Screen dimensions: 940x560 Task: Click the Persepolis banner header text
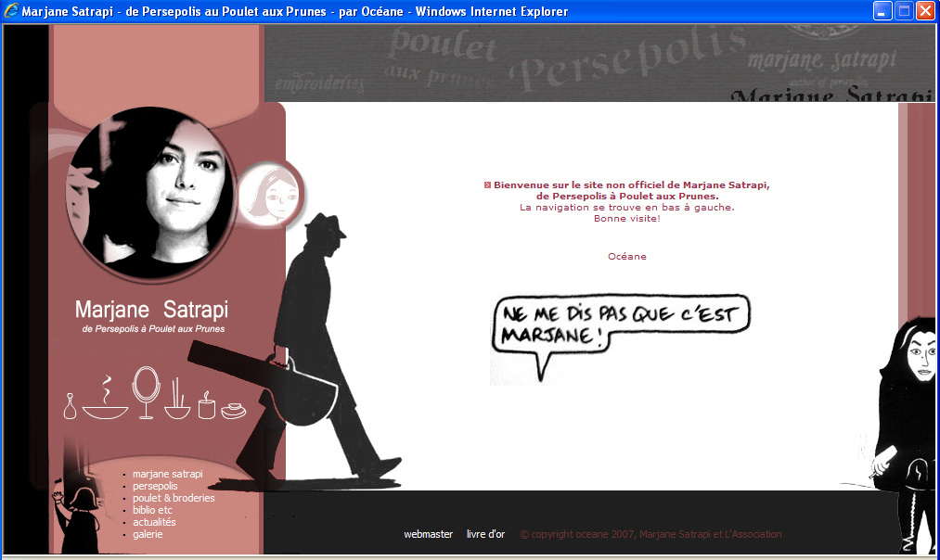tap(628, 60)
